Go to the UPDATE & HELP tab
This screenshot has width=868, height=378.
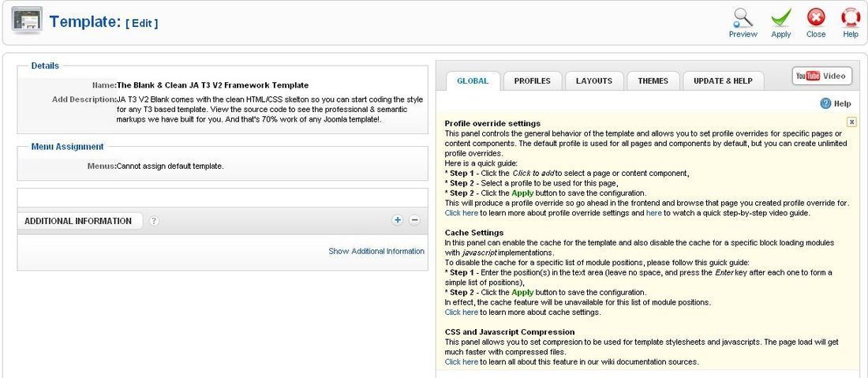click(x=723, y=80)
